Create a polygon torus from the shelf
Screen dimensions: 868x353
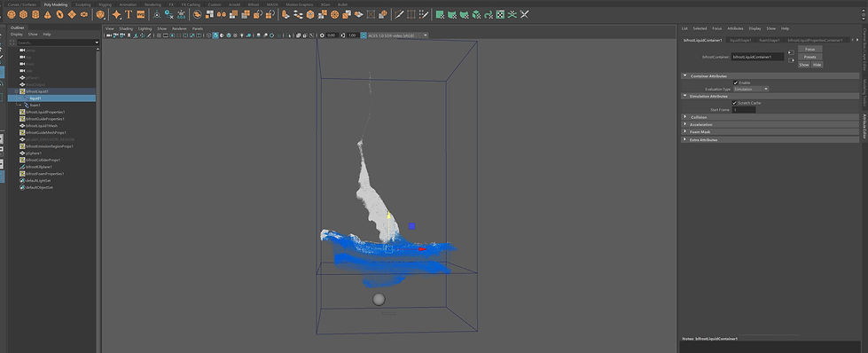(x=59, y=14)
